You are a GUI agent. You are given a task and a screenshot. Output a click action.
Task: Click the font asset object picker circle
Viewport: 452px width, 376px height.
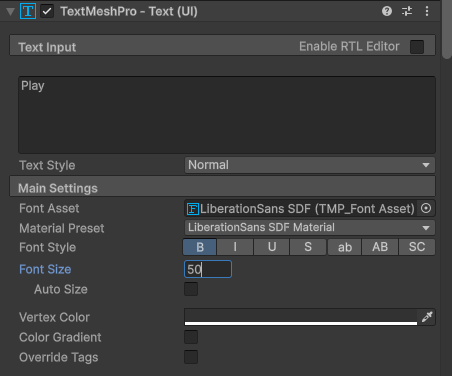426,208
